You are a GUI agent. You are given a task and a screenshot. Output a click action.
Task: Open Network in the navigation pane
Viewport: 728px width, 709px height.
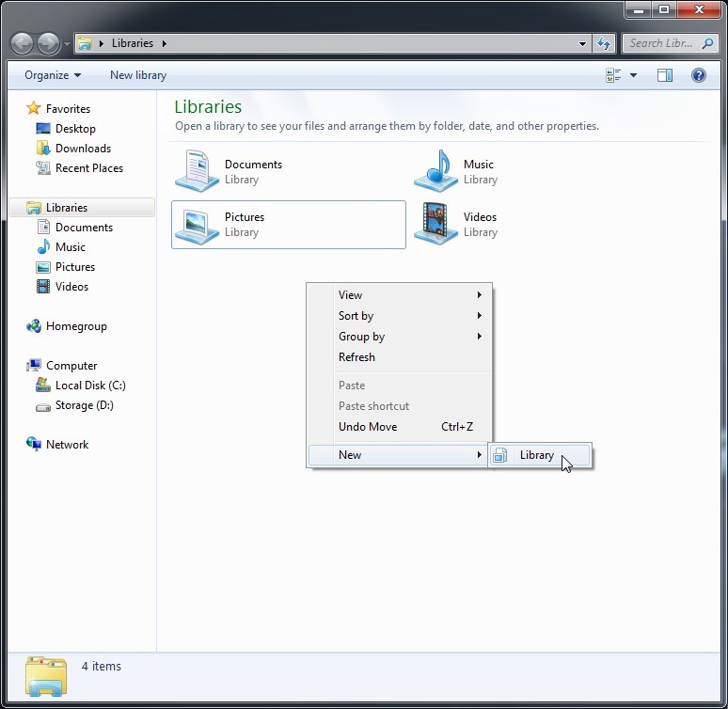coord(67,445)
